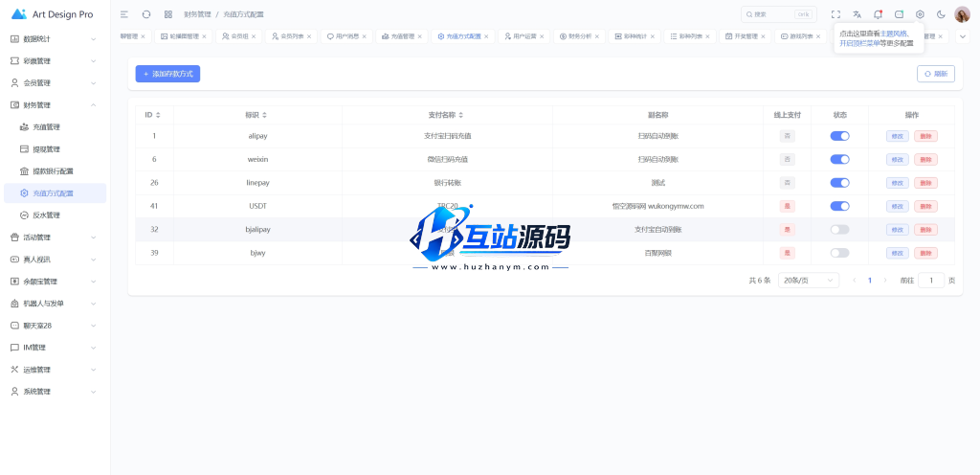The image size is (980, 475).
Task: Click the go-to page number input
Action: [x=931, y=281]
